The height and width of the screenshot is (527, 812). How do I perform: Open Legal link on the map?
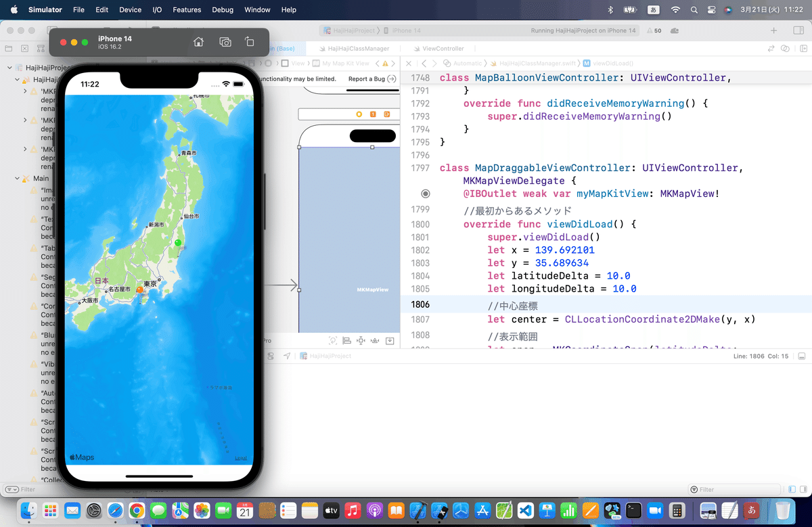coord(241,458)
